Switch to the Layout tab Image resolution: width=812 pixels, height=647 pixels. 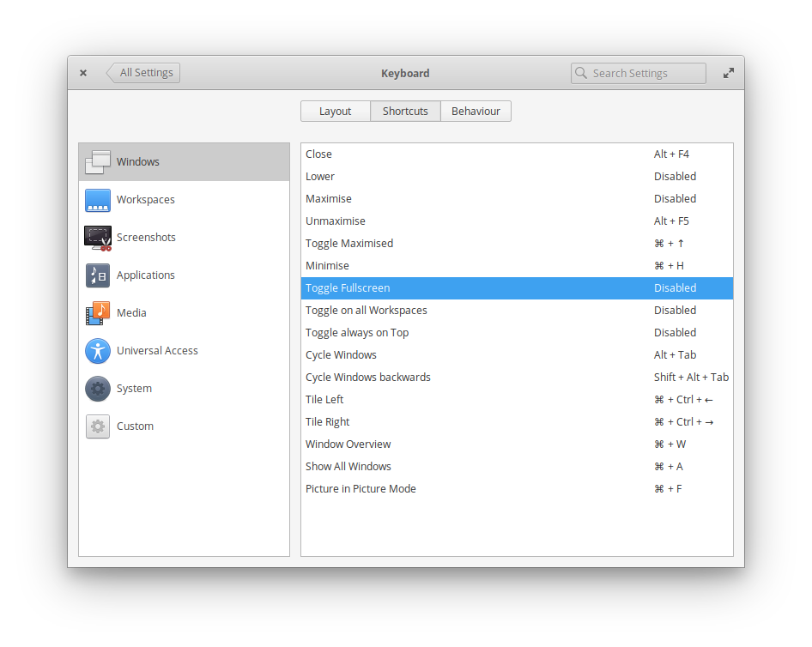pyautogui.click(x=335, y=112)
